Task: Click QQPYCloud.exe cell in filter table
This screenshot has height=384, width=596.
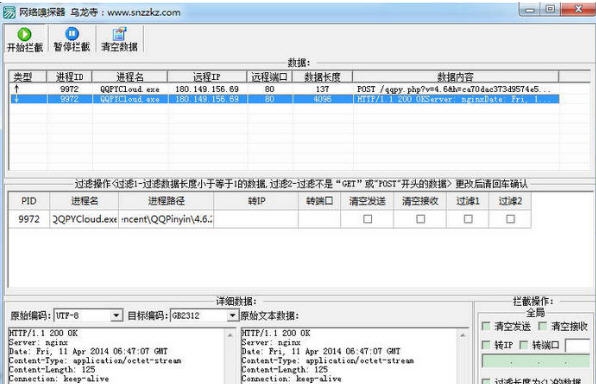Action: (x=84, y=219)
